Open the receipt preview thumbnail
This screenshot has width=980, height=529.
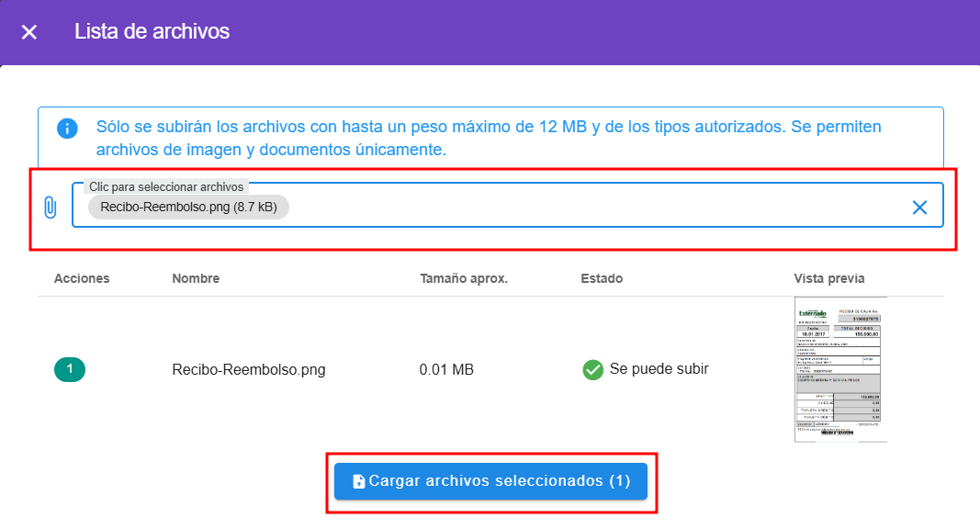click(x=840, y=369)
